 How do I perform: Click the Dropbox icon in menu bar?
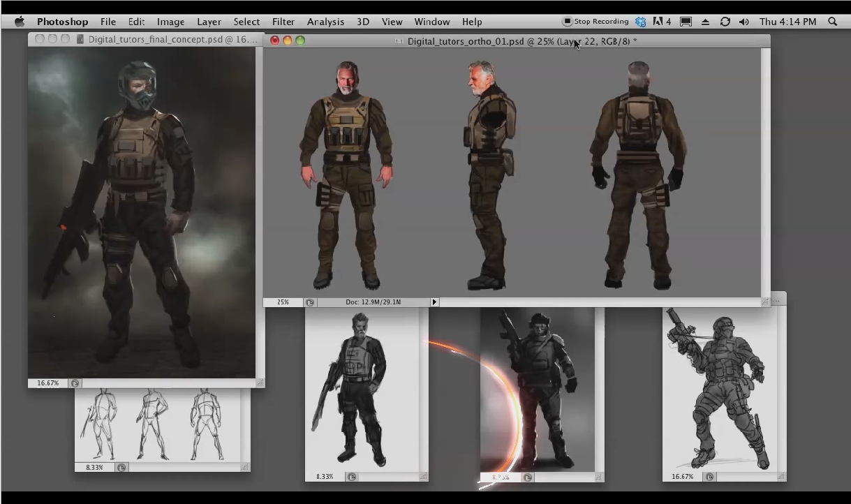(640, 22)
